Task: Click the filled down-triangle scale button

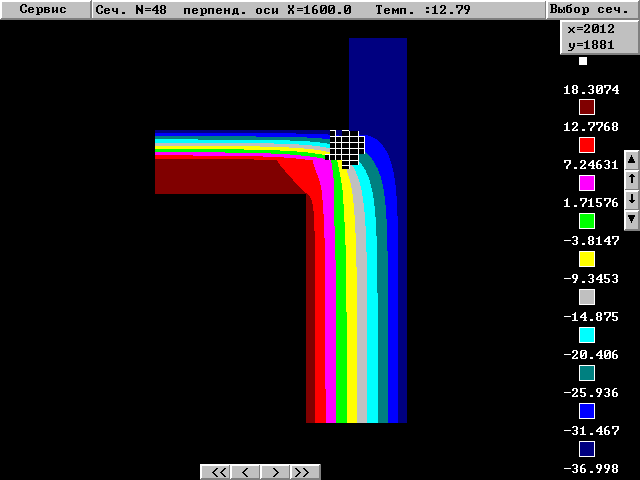Action: (x=631, y=220)
